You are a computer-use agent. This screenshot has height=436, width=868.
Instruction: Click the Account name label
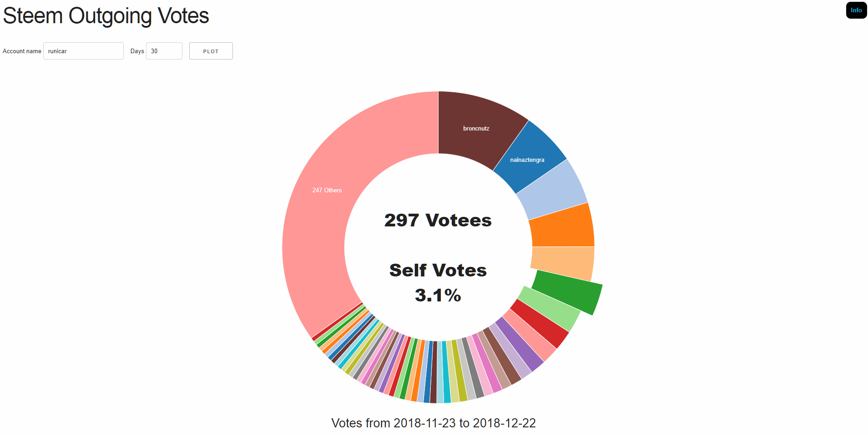coord(22,51)
